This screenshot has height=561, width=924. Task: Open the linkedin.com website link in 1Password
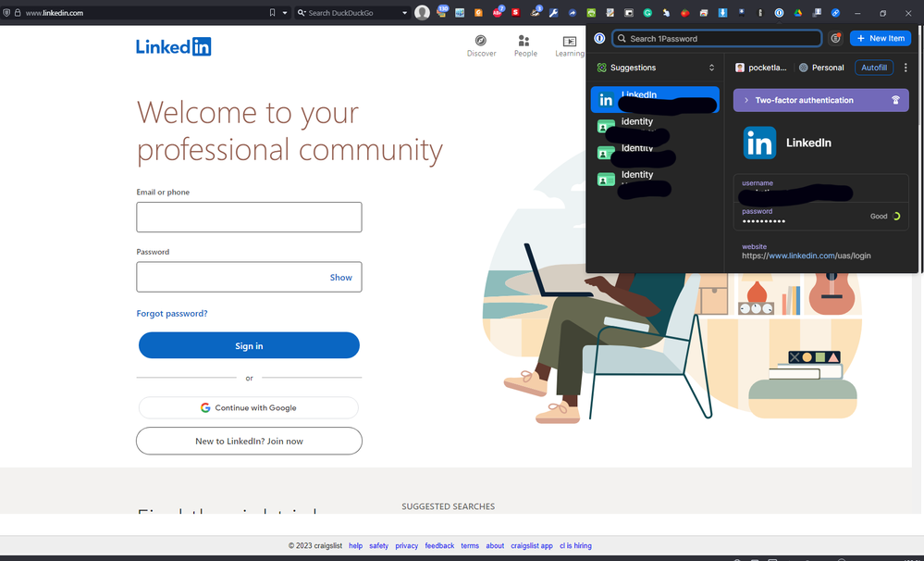pyautogui.click(x=807, y=256)
